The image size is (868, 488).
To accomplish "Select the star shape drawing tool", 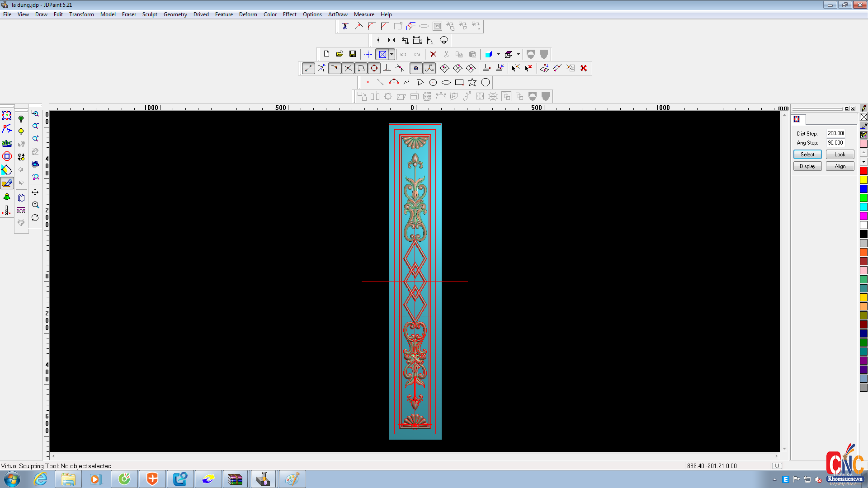I will [472, 82].
